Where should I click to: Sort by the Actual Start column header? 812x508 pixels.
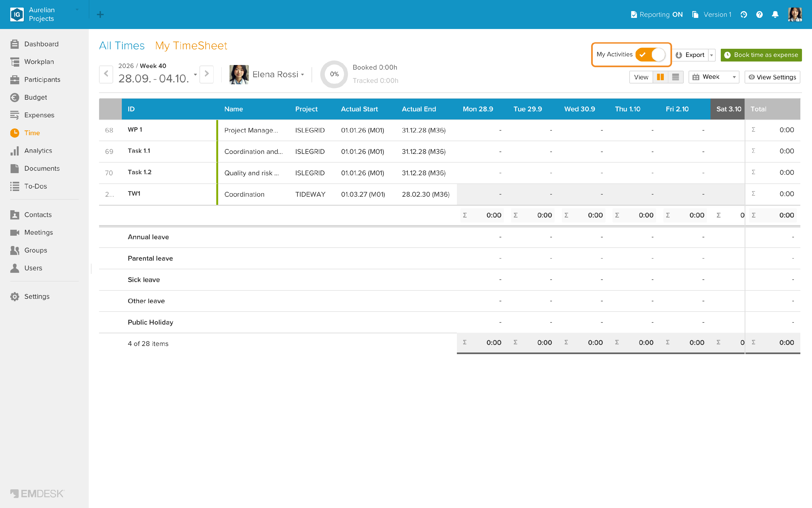coord(359,109)
